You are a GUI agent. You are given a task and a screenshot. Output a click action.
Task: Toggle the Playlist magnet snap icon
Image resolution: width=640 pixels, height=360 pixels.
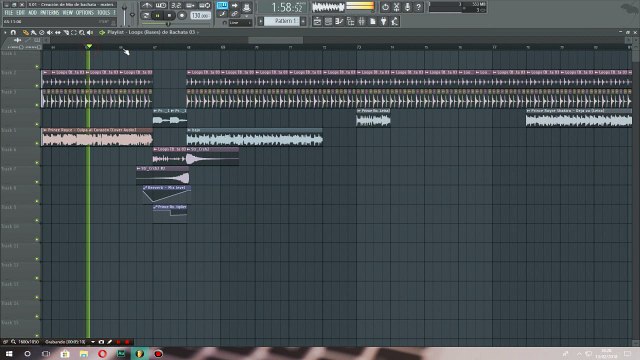click(13, 32)
